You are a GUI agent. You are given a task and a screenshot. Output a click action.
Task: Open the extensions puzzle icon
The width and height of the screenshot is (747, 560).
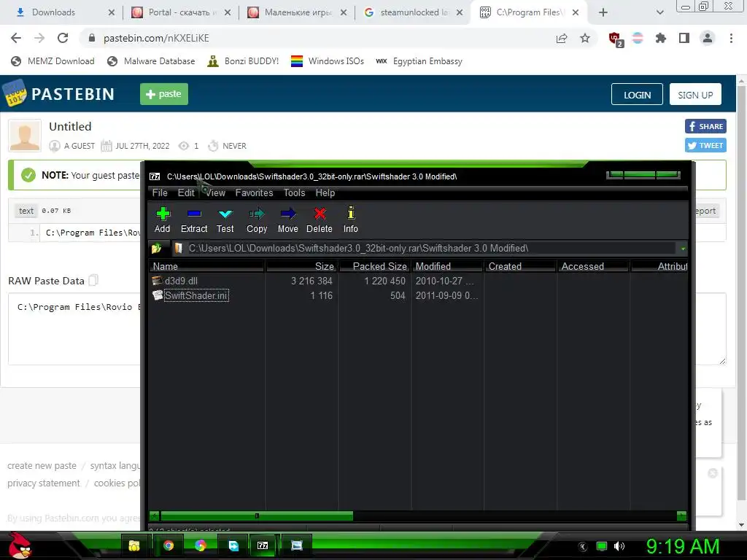click(x=661, y=38)
